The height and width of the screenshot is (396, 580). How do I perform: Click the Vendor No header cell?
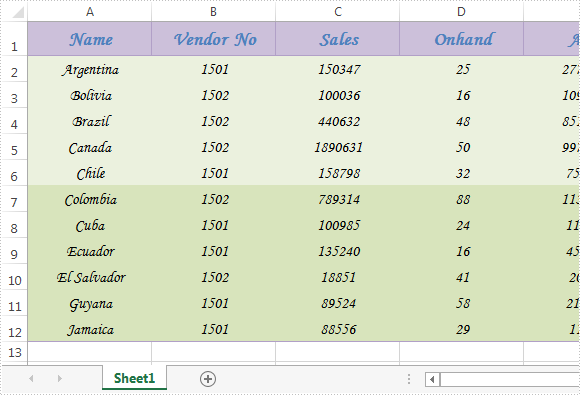[213, 39]
